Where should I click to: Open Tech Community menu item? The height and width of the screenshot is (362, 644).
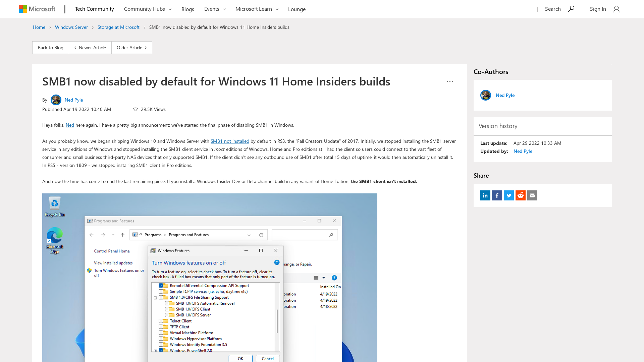95,9
